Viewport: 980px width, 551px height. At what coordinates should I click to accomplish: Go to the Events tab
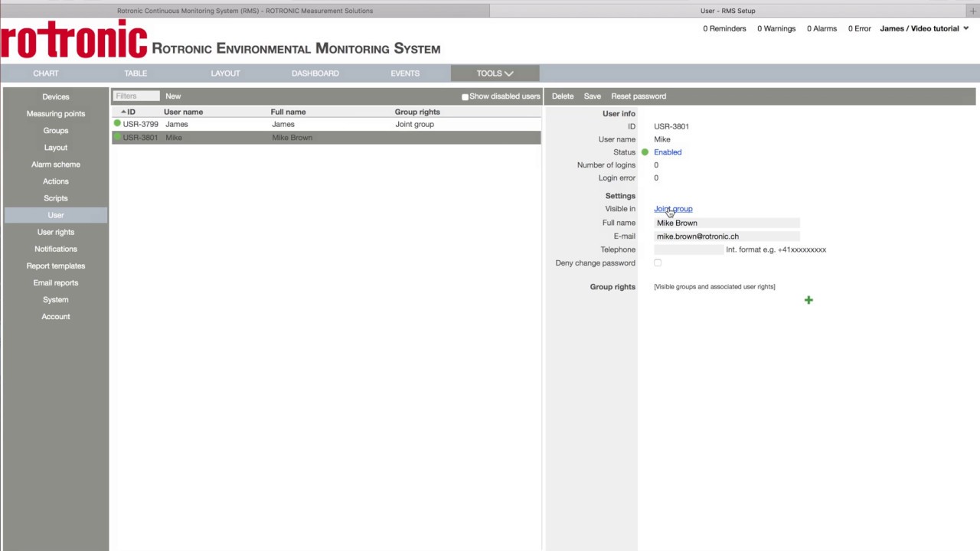[x=405, y=73]
